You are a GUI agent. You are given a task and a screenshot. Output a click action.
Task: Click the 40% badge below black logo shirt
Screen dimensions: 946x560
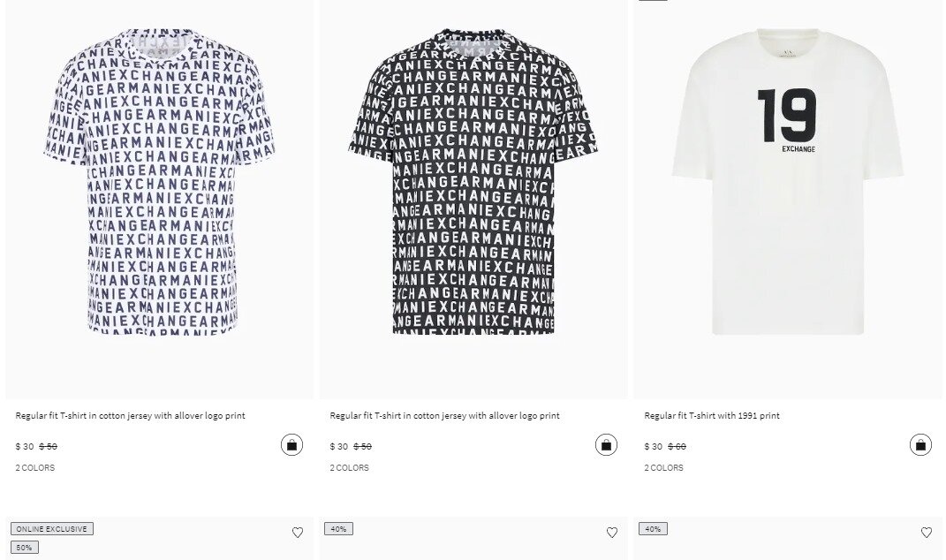[338, 529]
